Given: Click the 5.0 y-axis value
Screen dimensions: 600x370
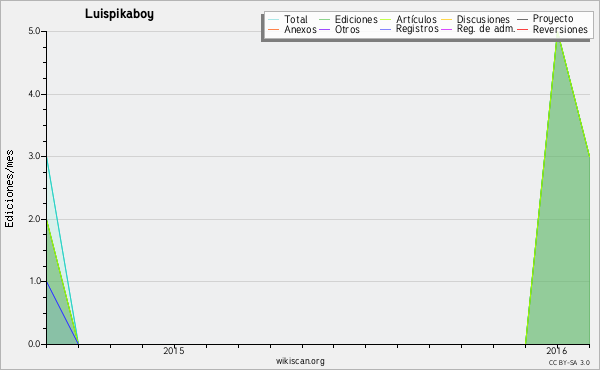Looking at the screenshot, I should [x=34, y=31].
